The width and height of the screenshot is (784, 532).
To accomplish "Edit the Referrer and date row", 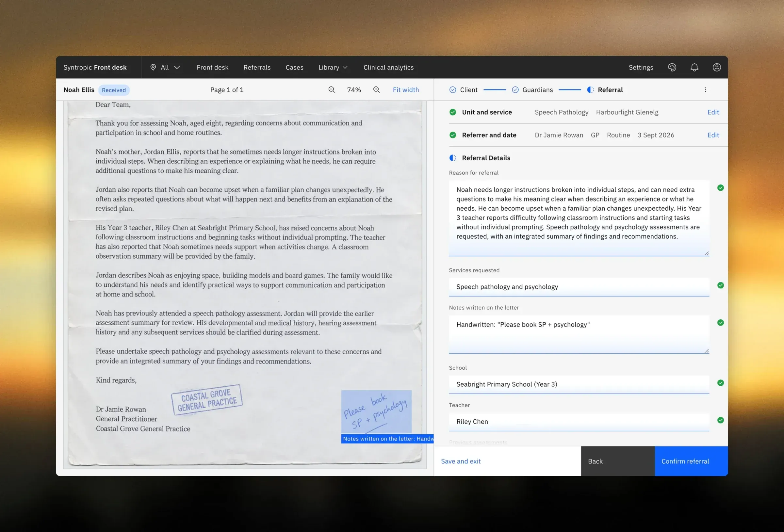I will pyautogui.click(x=713, y=135).
